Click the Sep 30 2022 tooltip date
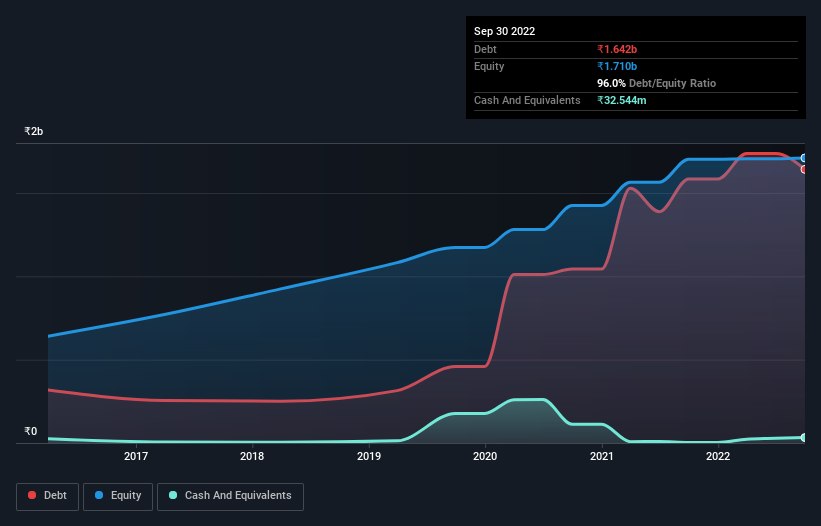This screenshot has height=526, width=821. tap(504, 31)
